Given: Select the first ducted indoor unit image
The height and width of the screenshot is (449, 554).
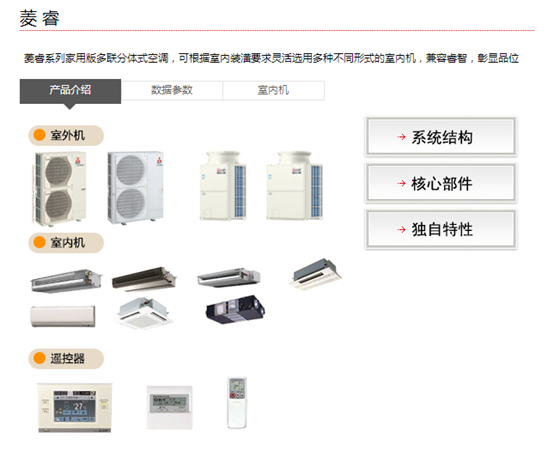Looking at the screenshot, I should [66, 281].
